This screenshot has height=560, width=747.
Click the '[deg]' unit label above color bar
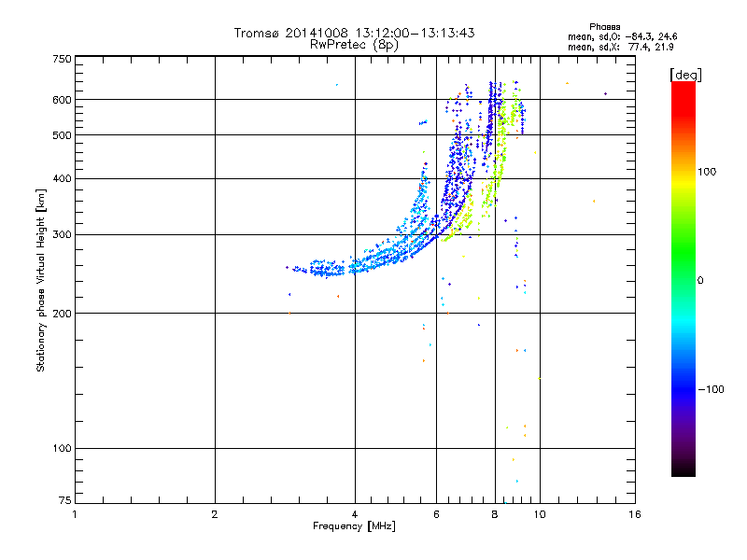685,75
